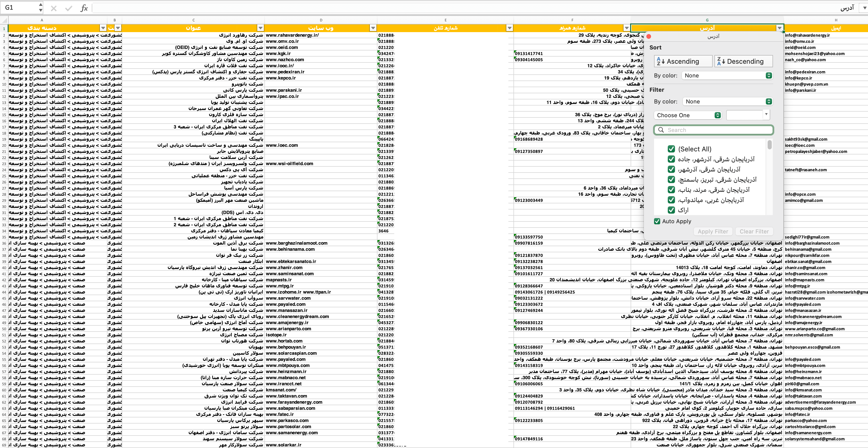868x448 pixels.
Task: Select column C header
Action: point(193,20)
